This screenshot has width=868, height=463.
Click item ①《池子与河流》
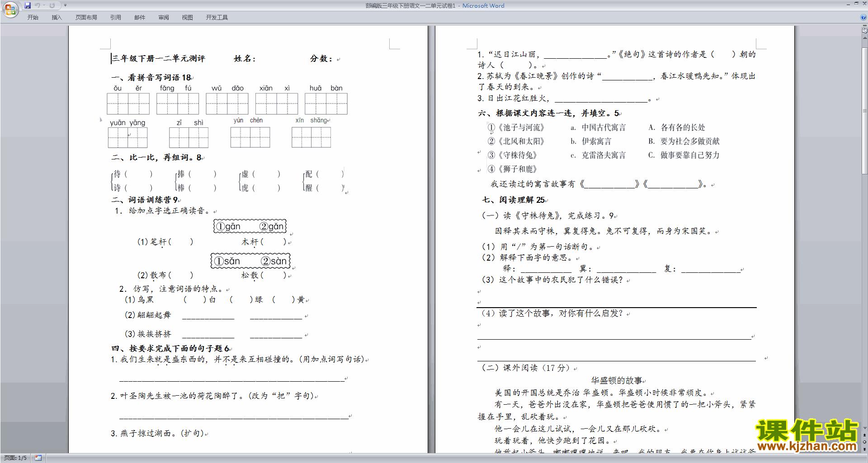click(516, 127)
